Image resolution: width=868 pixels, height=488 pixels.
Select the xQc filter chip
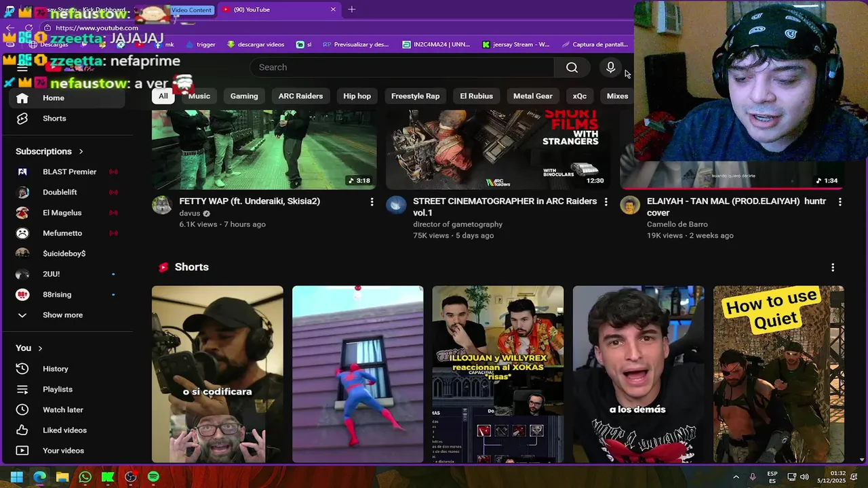pos(579,96)
